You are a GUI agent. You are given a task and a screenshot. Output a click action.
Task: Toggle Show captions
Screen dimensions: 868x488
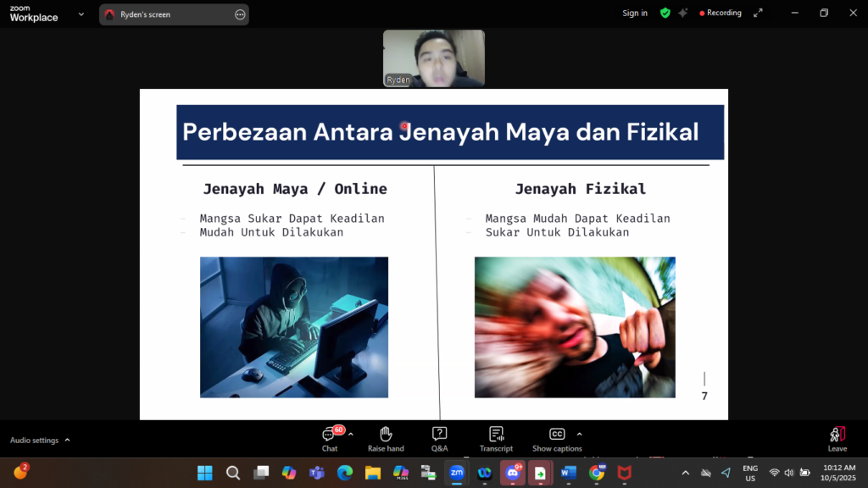(x=557, y=440)
